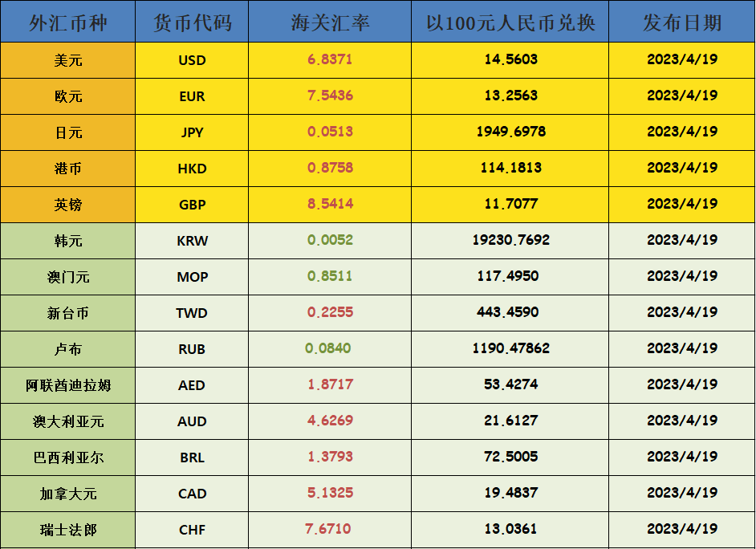Click the 外汇币种 column header
The height and width of the screenshot is (549, 756).
click(x=68, y=22)
